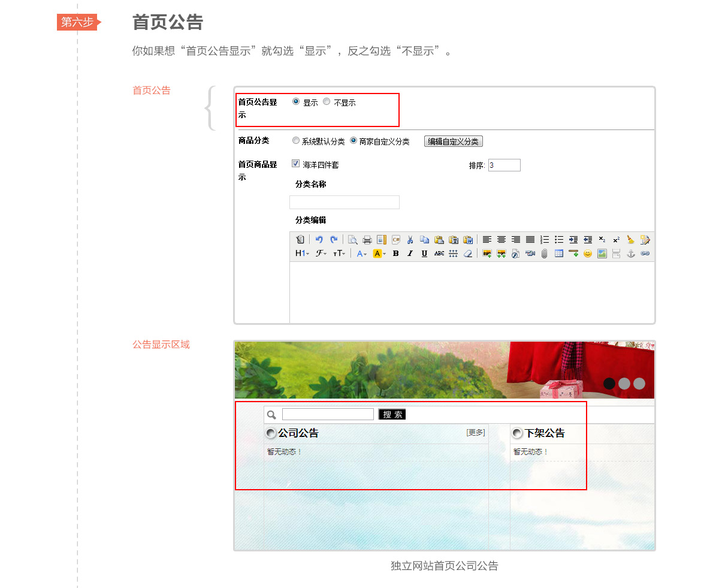Click the 排序 order input field
This screenshot has width=713, height=588.
pyautogui.click(x=504, y=165)
